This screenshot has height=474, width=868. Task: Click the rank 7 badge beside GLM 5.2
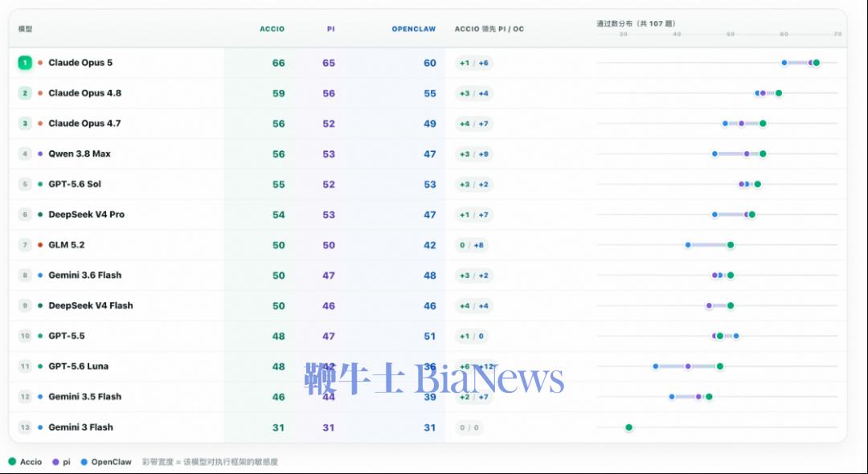(25, 245)
